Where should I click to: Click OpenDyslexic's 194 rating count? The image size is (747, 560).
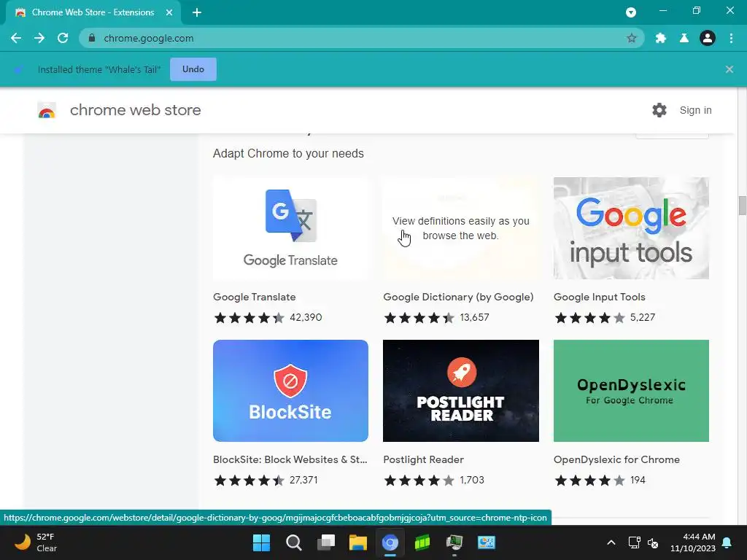pos(638,480)
